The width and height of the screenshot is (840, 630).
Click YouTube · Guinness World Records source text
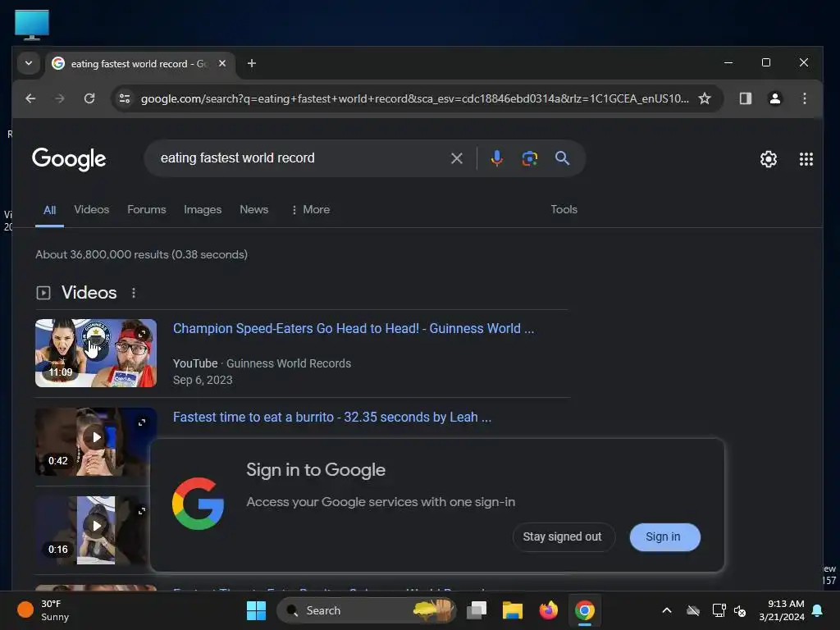pos(262,363)
